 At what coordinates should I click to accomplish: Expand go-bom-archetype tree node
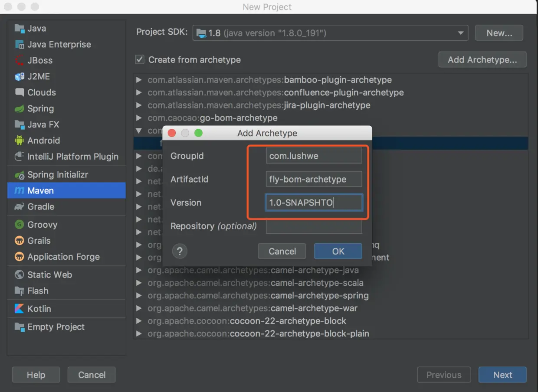(x=139, y=118)
